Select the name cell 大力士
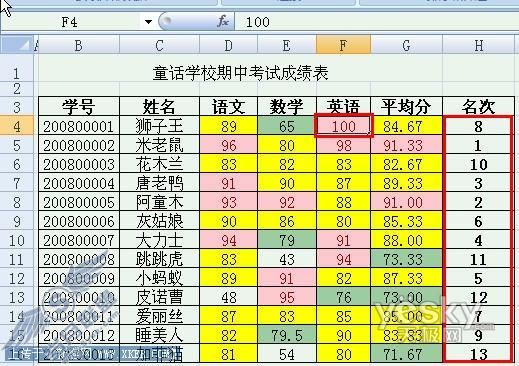 point(159,240)
